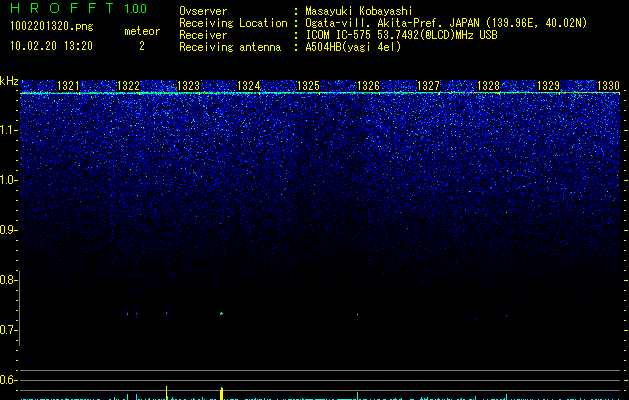Click the 1327 time marker
This screenshot has width=629, height=400.
[428, 85]
